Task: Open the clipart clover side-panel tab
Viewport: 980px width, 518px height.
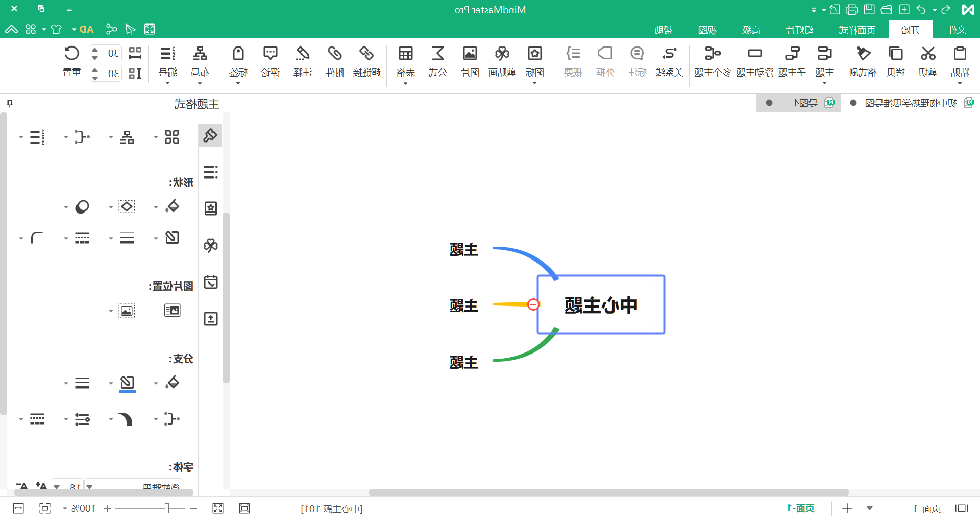Action: [210, 246]
